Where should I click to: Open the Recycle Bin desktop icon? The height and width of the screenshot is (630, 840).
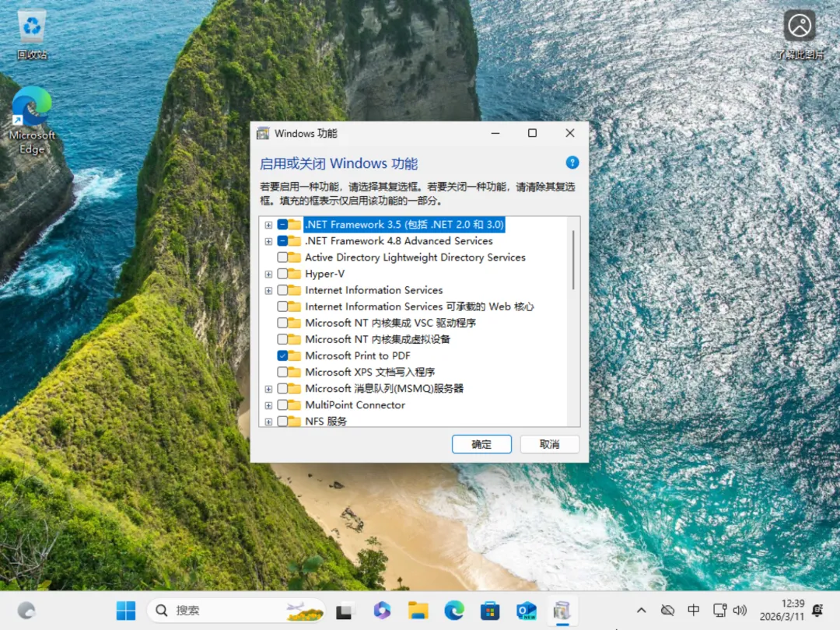coord(32,35)
